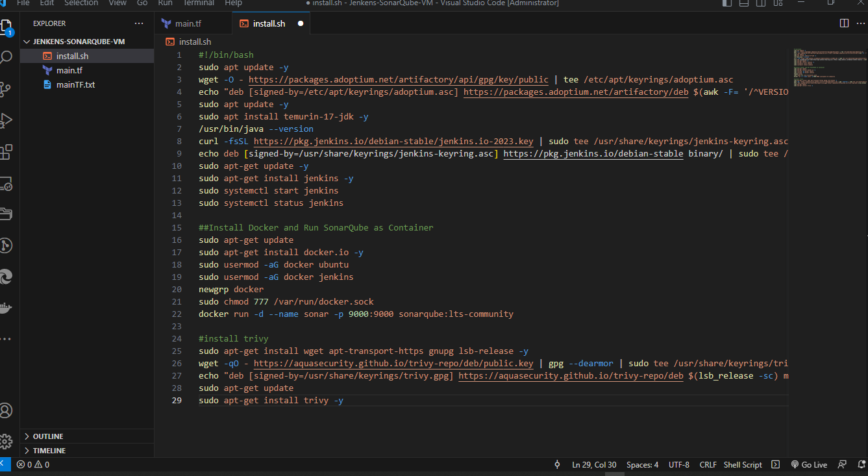Collapse the JENKENS-SONARQUBE-VM folder

click(79, 42)
